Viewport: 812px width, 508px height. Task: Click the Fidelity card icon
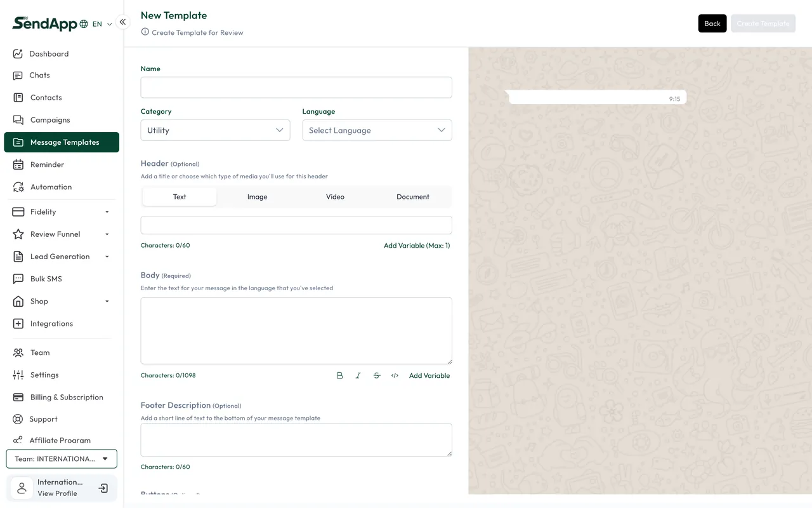click(x=18, y=212)
